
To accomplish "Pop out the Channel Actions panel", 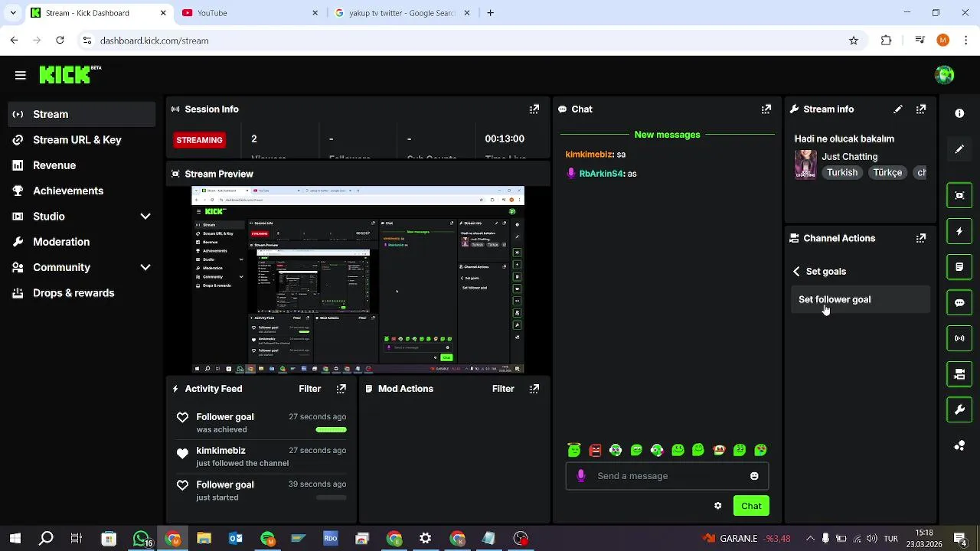I will click(921, 238).
